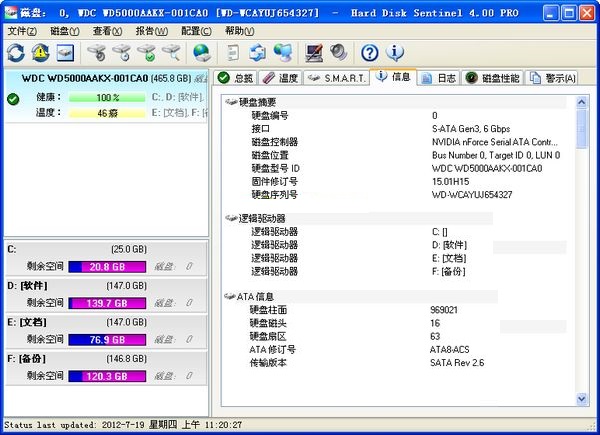The height and width of the screenshot is (435, 600).
Task: Open the 报告(W) menu
Action: pyautogui.click(x=152, y=31)
